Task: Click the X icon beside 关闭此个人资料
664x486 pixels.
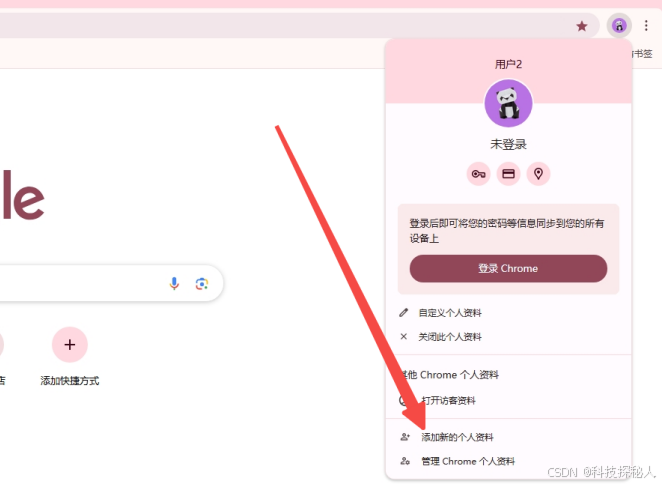Action: (x=404, y=337)
